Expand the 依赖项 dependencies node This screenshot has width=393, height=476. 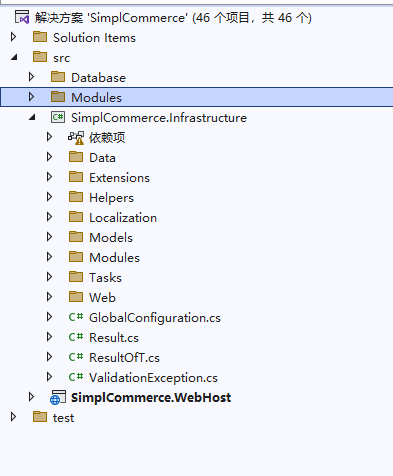(x=49, y=137)
